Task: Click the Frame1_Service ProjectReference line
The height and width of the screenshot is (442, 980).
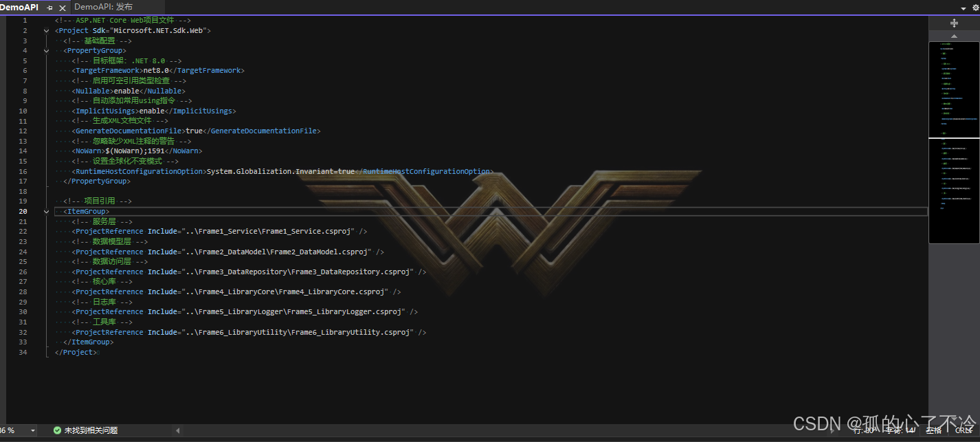Action: coord(219,231)
